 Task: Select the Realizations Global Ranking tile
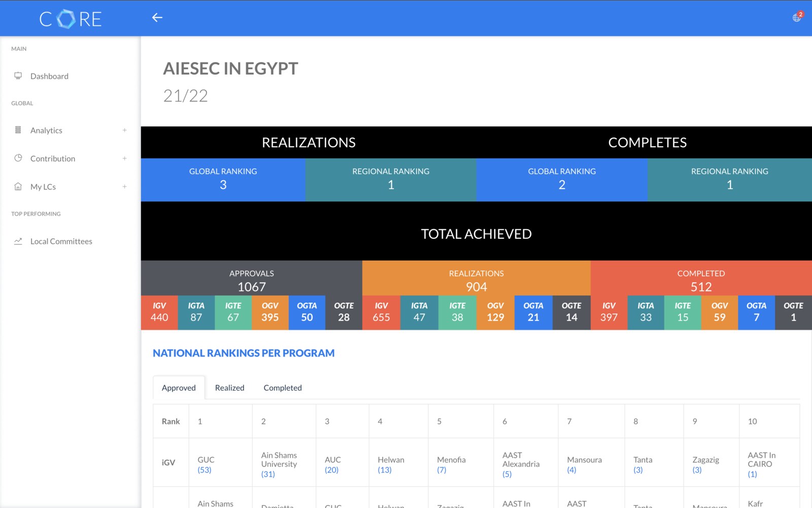[223, 180]
